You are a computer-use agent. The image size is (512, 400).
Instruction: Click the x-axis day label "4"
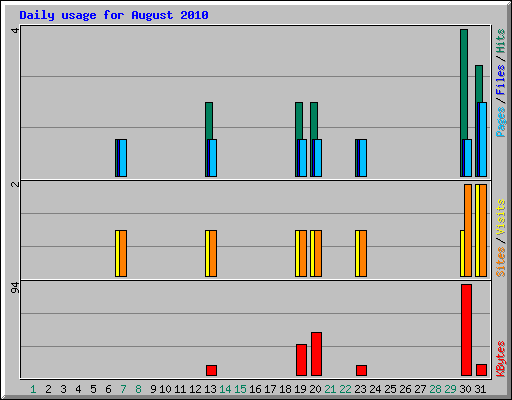pos(78,389)
